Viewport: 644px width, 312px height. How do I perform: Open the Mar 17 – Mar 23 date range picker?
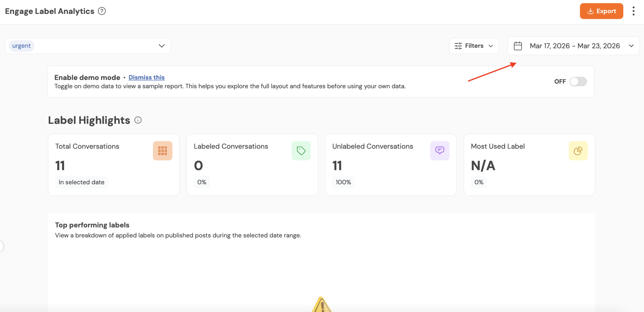tap(574, 46)
